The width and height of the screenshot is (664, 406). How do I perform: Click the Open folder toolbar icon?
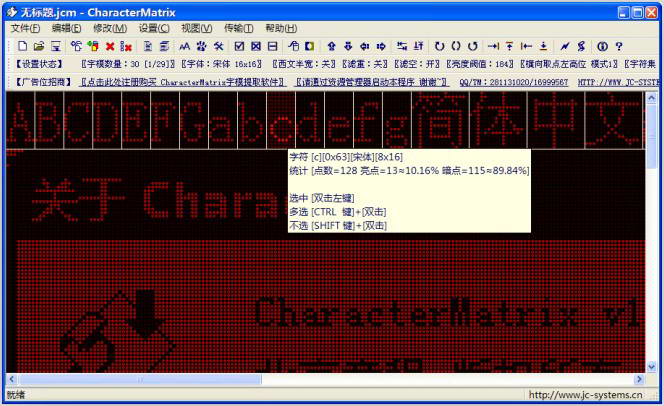click(39, 46)
